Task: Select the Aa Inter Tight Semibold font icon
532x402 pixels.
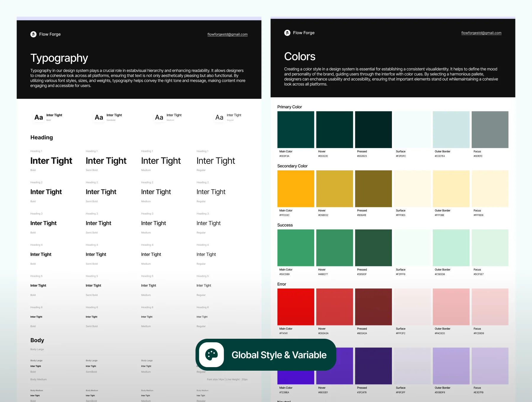Action: (x=99, y=117)
